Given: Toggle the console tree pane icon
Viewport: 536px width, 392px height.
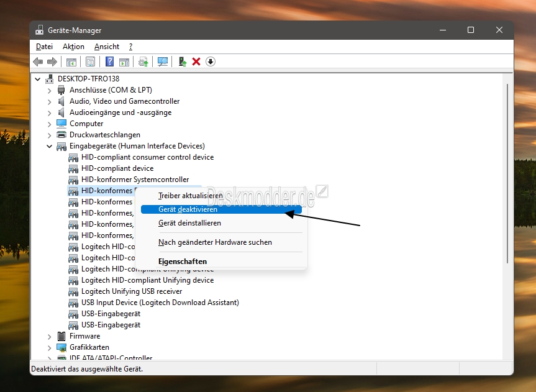Looking at the screenshot, I should click(71, 62).
